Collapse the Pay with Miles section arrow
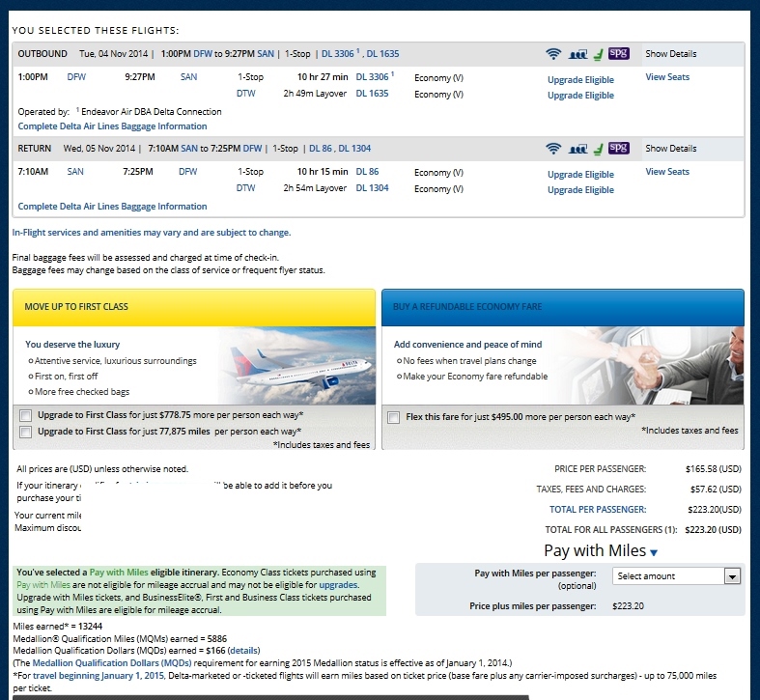The height and width of the screenshot is (700, 760). pos(654,553)
